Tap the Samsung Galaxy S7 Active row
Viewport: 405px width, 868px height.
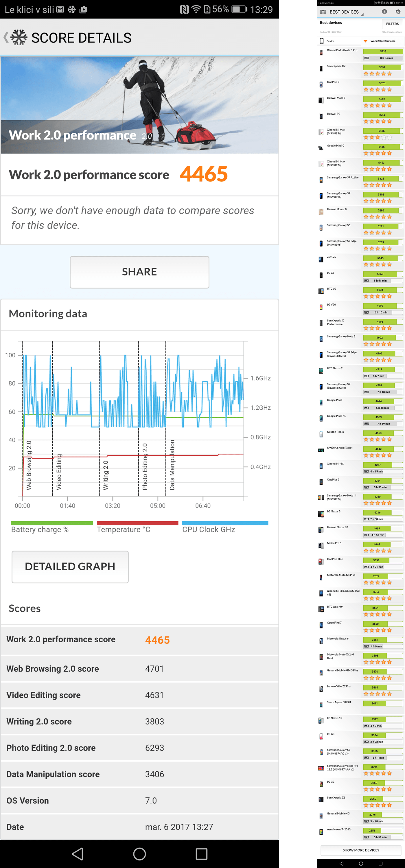pyautogui.click(x=360, y=181)
